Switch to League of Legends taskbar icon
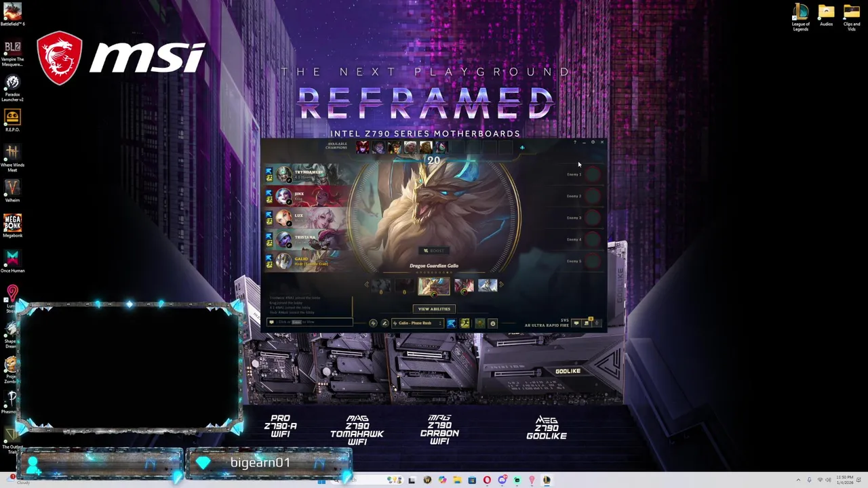Screen dimensions: 868x488 pos(547,480)
